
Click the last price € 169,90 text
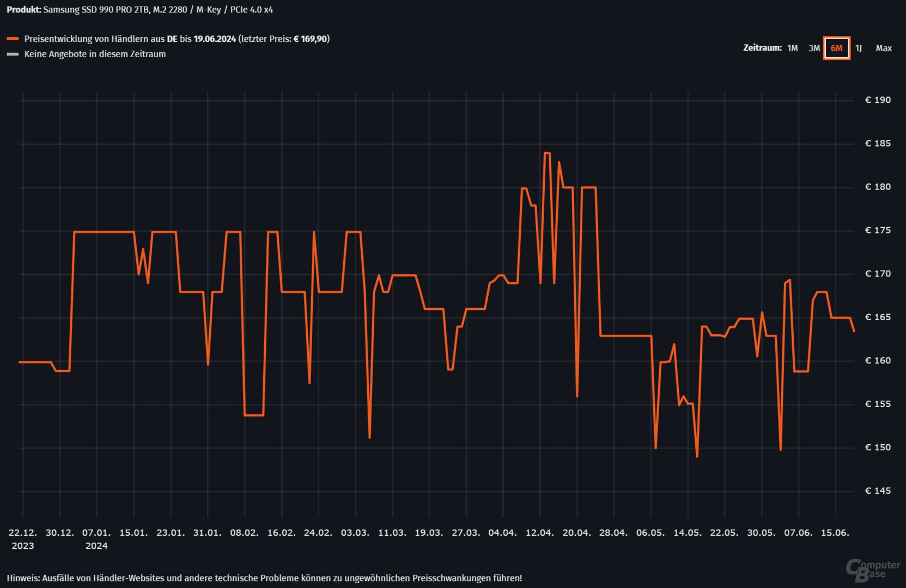[311, 39]
